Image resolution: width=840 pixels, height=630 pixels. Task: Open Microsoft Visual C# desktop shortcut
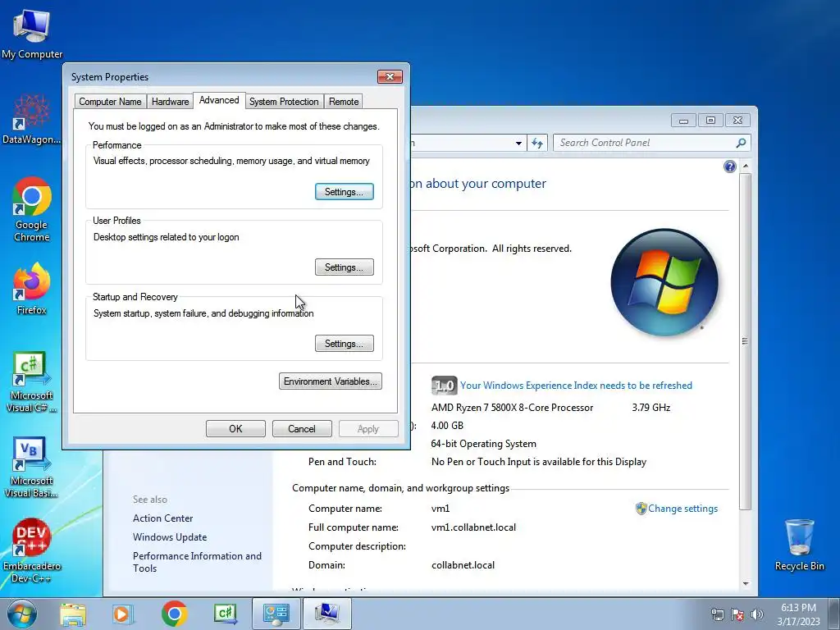coord(32,382)
